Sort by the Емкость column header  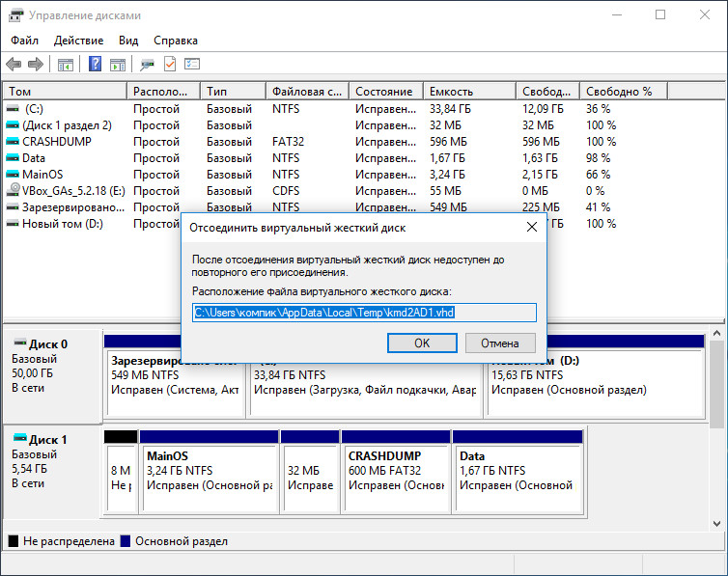(469, 92)
